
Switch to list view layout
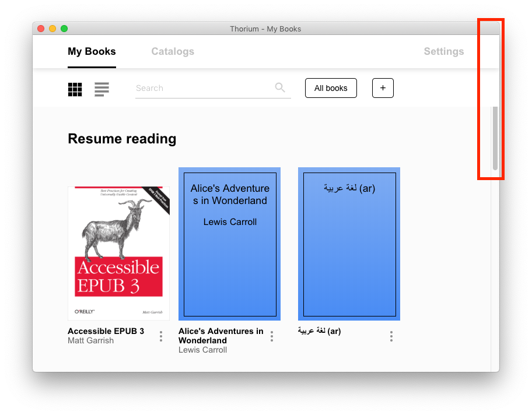coord(101,89)
